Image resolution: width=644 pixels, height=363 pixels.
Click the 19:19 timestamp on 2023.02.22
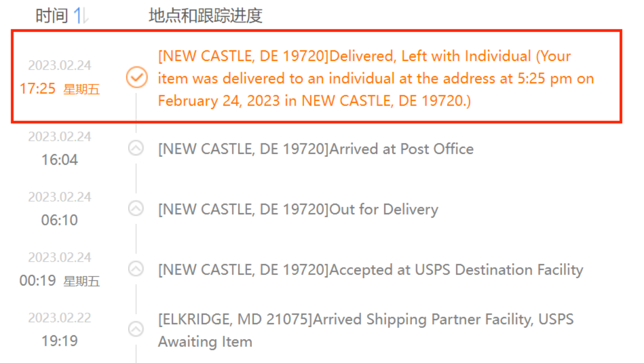tap(60, 341)
